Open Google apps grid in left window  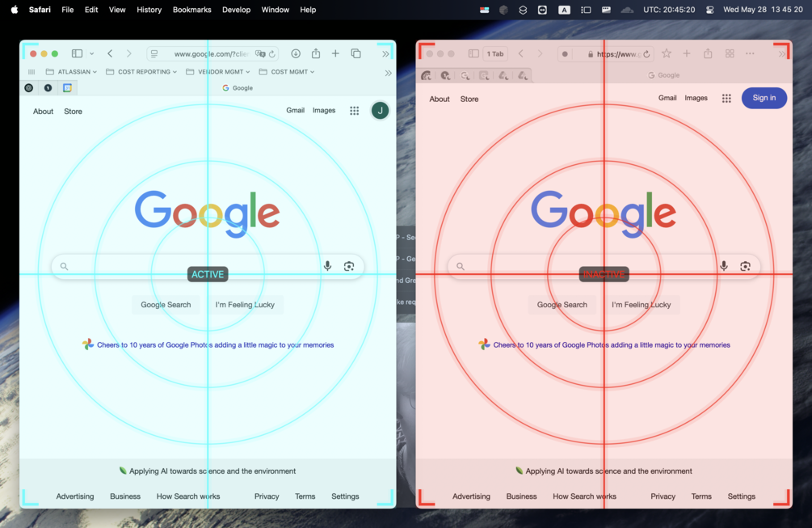(354, 110)
